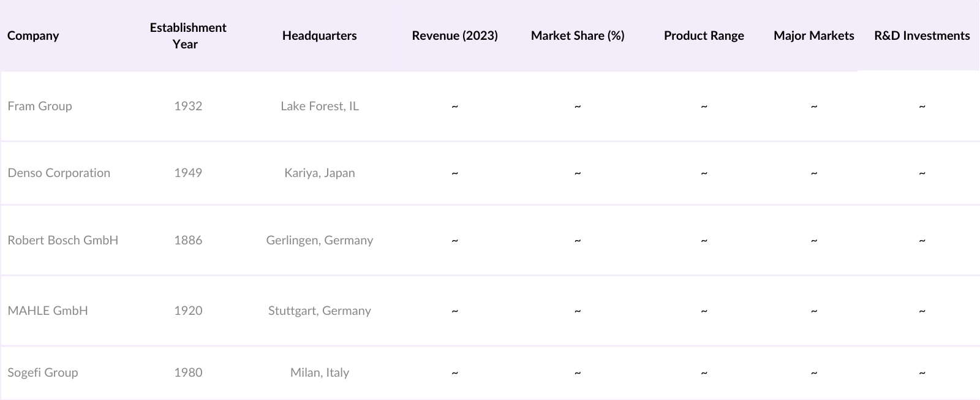Select the 1932 establishment year cell

tap(188, 106)
